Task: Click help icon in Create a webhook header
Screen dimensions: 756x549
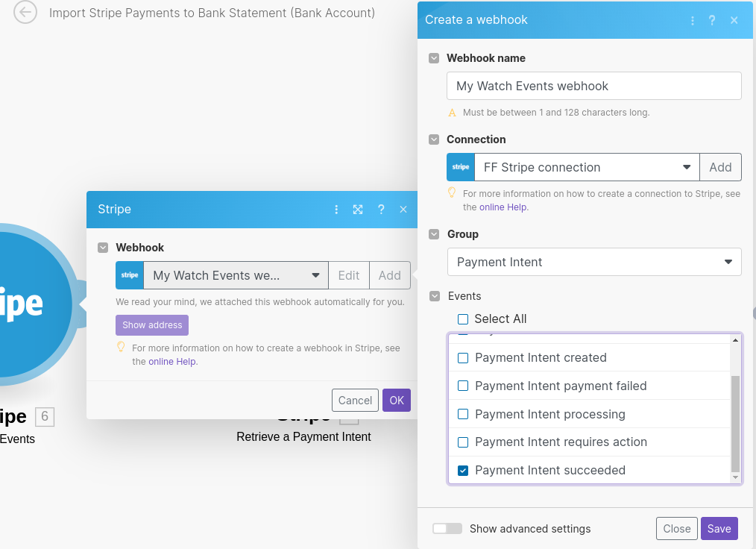Action: pos(713,20)
